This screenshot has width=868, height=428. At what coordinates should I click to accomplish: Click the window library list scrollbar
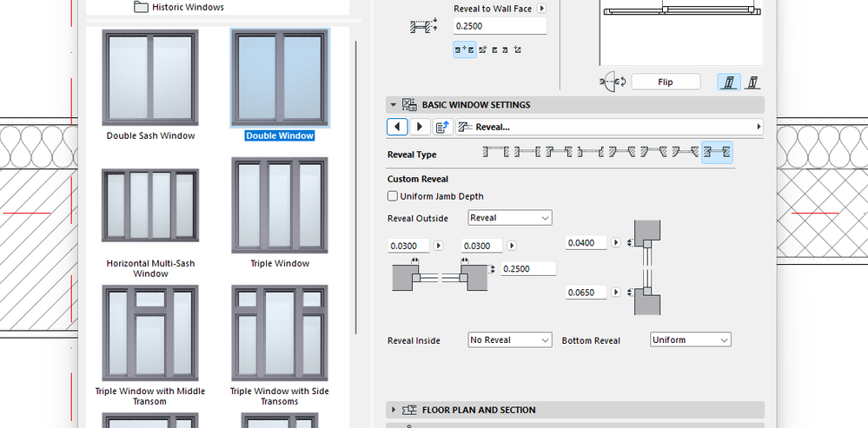pyautogui.click(x=356, y=188)
